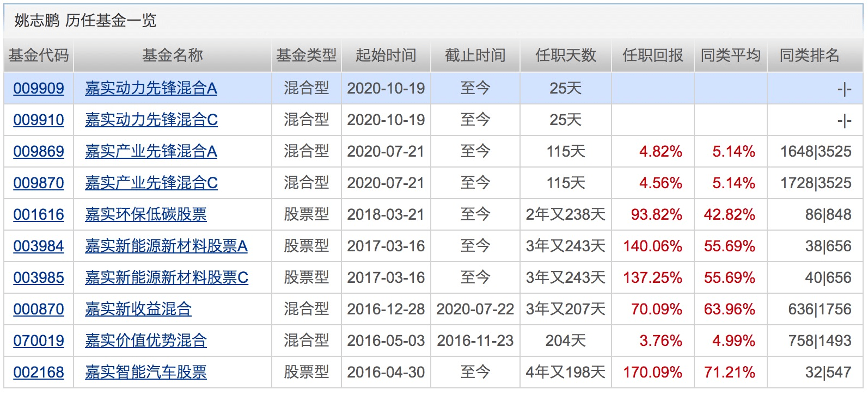Viewport: 868px width, 396px height.
Task: Select the 140.06% return value
Action: point(653,246)
